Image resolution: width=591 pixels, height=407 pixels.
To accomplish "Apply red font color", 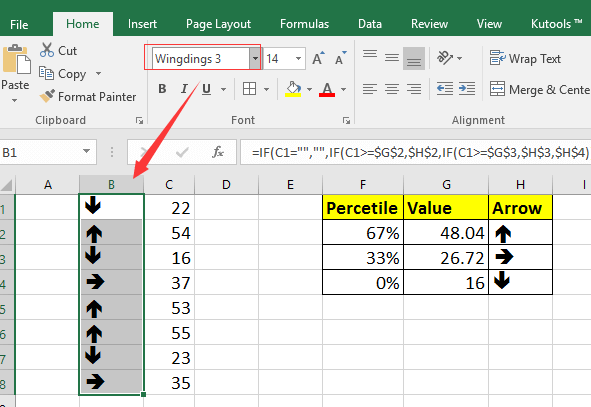I will coord(327,89).
